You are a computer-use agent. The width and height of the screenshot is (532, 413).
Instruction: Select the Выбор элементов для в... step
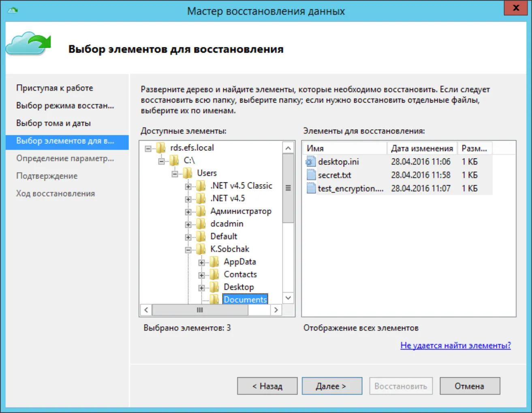point(67,142)
